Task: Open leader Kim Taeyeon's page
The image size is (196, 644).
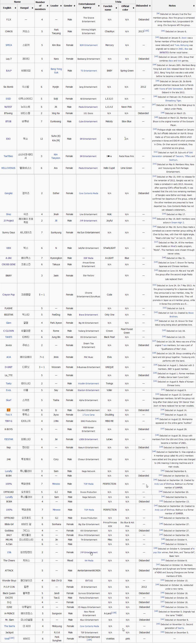Action: [x=56, y=156]
